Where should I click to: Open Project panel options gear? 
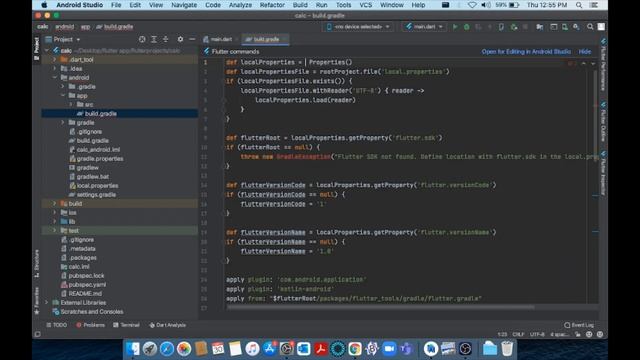click(180, 40)
